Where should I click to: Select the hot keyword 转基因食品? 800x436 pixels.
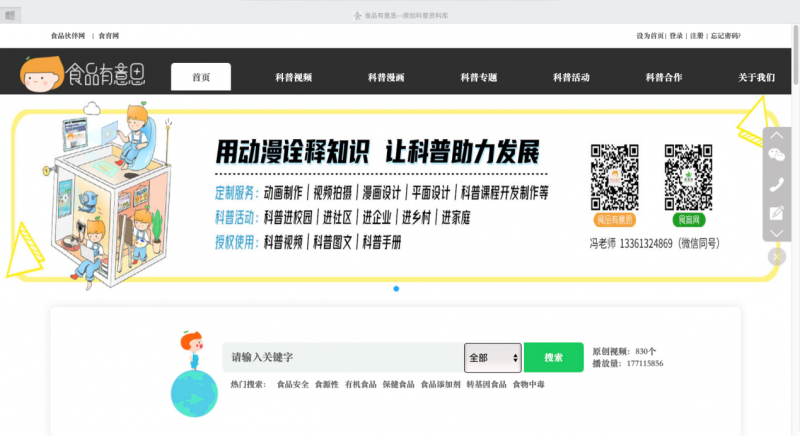point(486,384)
